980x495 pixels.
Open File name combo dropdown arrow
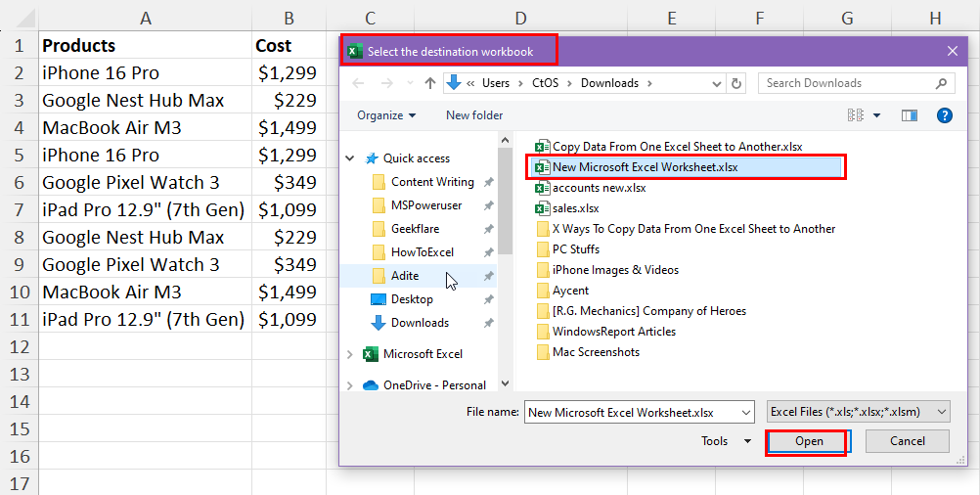(x=746, y=413)
